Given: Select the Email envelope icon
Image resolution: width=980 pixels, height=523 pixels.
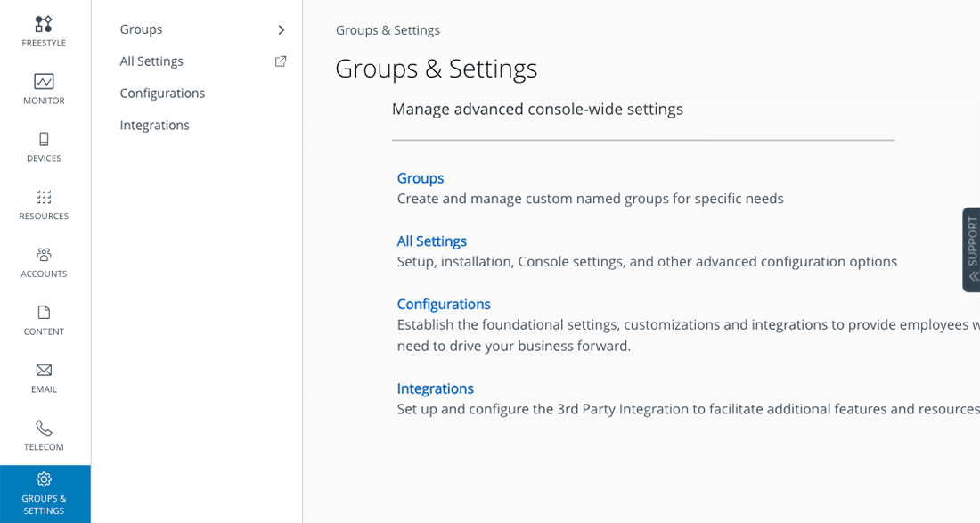Looking at the screenshot, I should [x=43, y=373].
